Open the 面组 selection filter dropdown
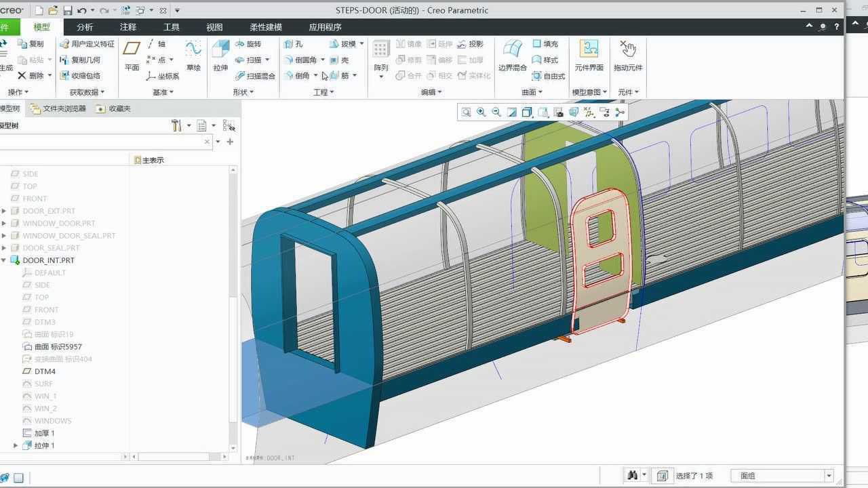This screenshot has height=488, width=868. [x=829, y=476]
